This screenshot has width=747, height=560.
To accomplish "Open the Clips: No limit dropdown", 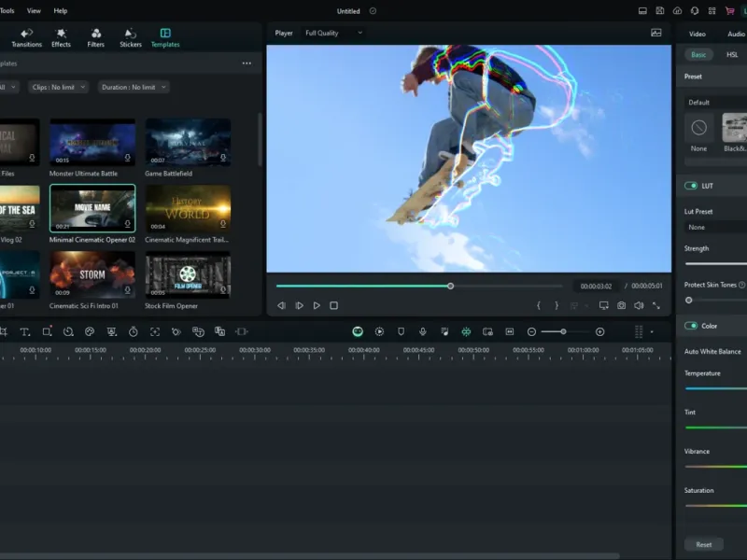I will tap(58, 87).
